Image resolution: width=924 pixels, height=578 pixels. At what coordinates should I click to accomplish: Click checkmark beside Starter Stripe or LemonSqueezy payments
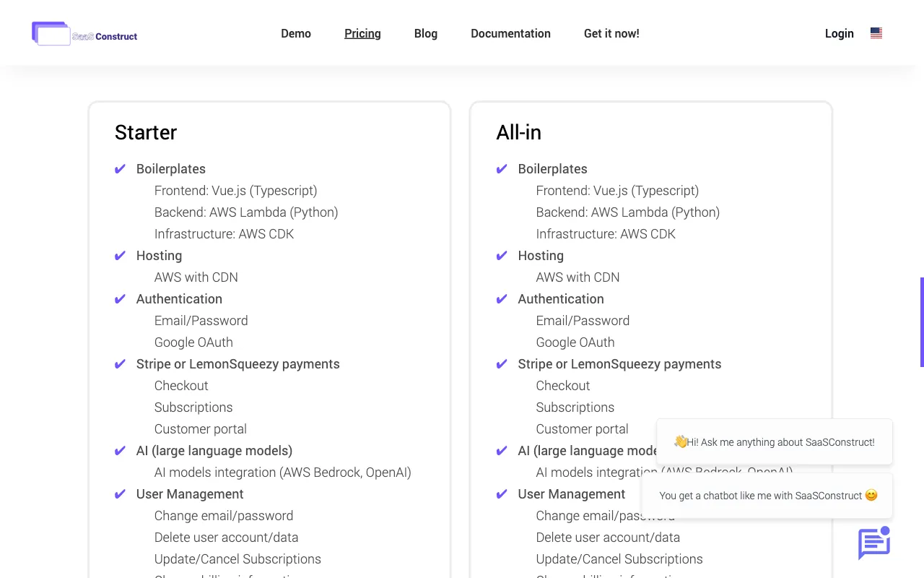120,364
